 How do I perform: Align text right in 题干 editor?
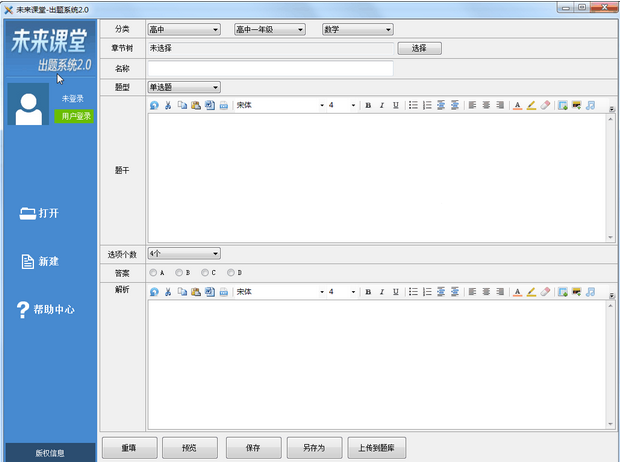pyautogui.click(x=500, y=105)
